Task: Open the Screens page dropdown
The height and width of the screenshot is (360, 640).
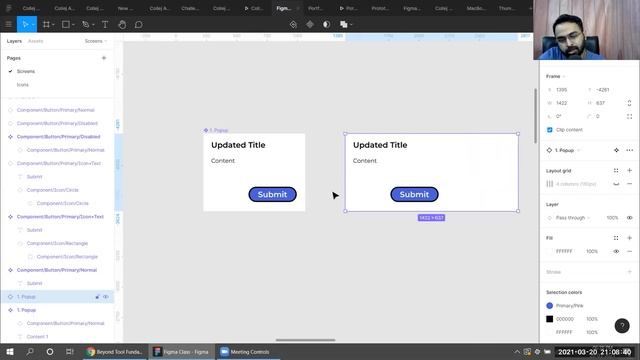Action: coord(96,41)
